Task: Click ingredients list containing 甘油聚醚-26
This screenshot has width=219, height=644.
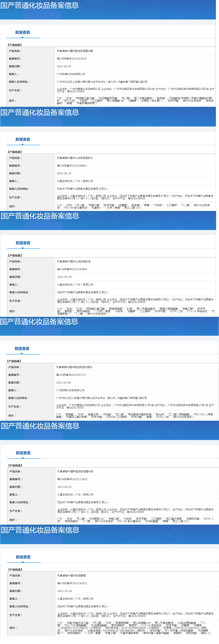Action: pos(136,520)
